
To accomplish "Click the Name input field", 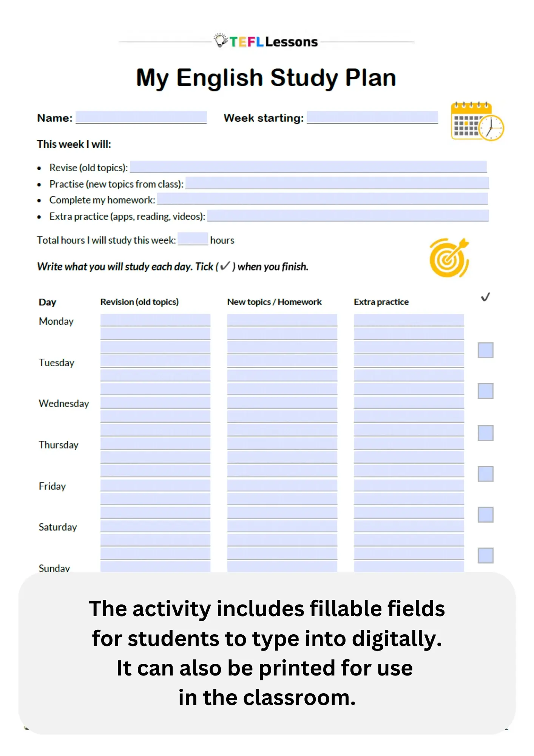I will pyautogui.click(x=141, y=117).
